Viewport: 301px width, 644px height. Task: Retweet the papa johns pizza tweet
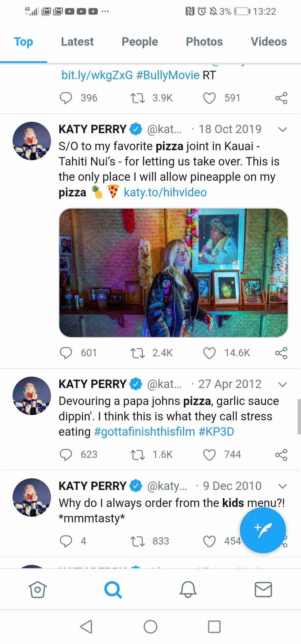pos(137,455)
